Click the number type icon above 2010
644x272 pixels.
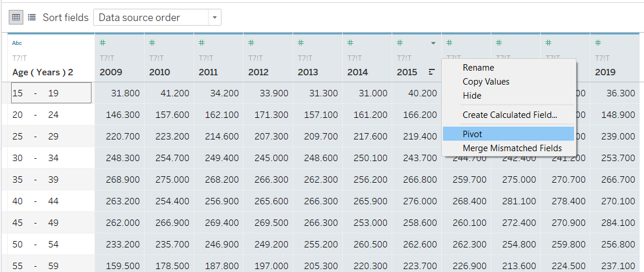click(152, 43)
